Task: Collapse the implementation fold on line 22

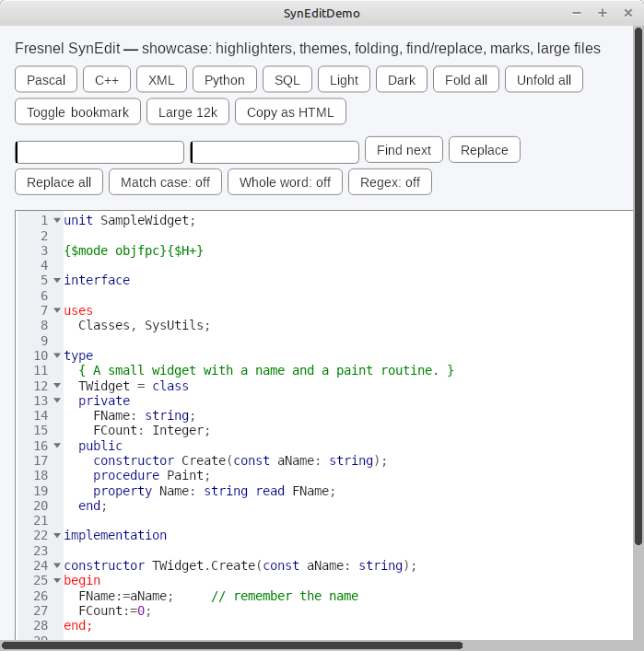Action: (x=57, y=536)
